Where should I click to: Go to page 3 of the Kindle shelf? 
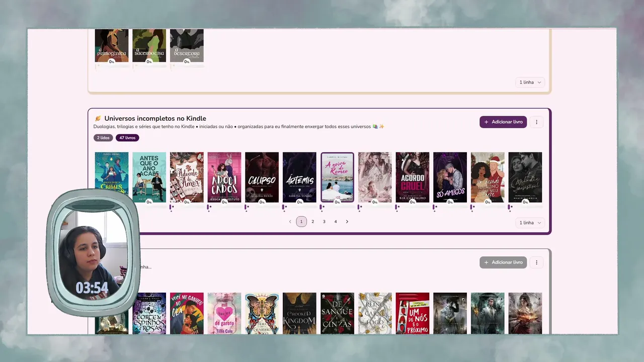[324, 222]
